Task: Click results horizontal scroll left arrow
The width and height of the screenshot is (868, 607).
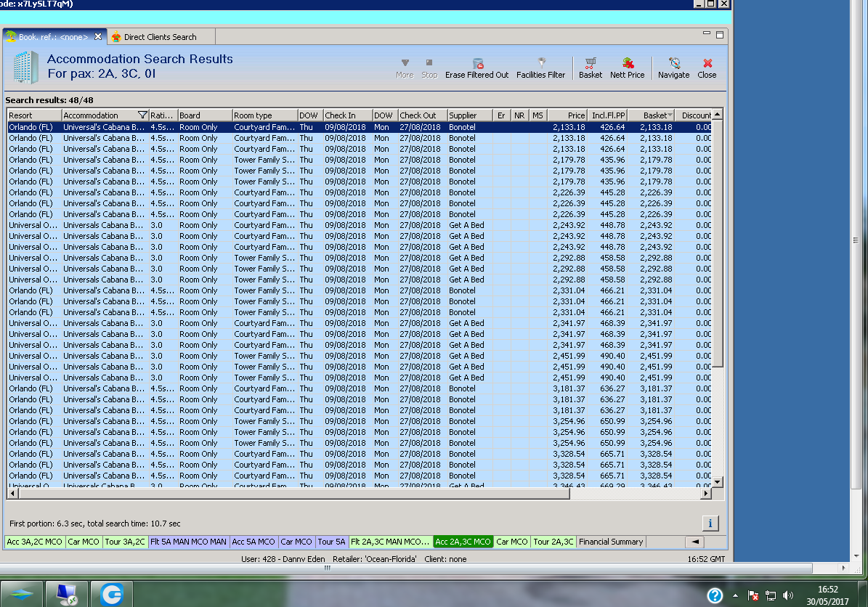Action: coord(13,493)
